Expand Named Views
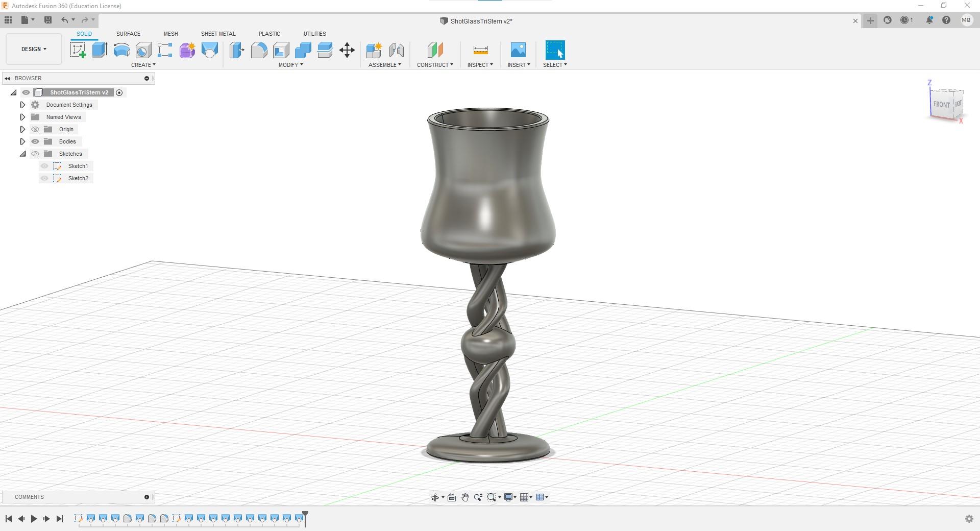 (x=22, y=117)
